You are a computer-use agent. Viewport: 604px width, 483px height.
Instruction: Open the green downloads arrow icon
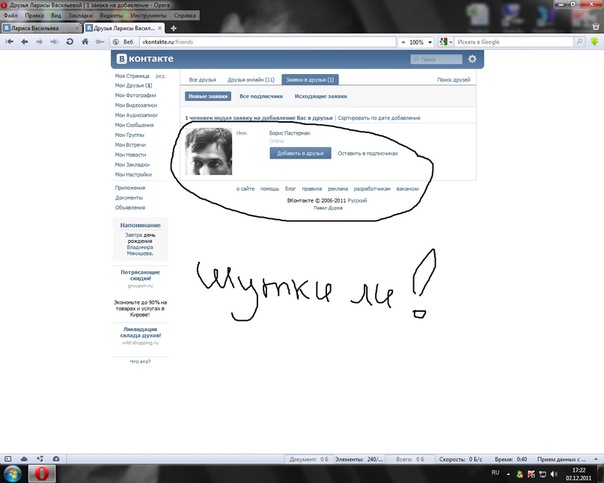(595, 41)
